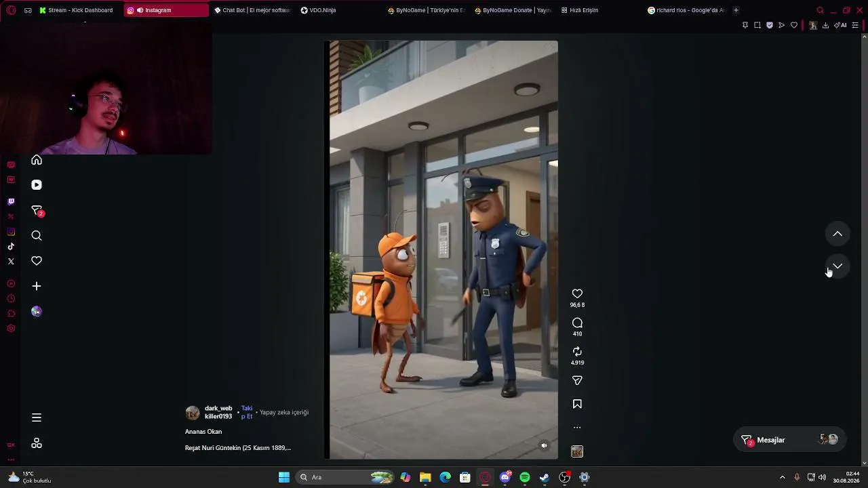This screenshot has width=868, height=488.
Task: Like the reel with the heart icon
Action: click(577, 294)
